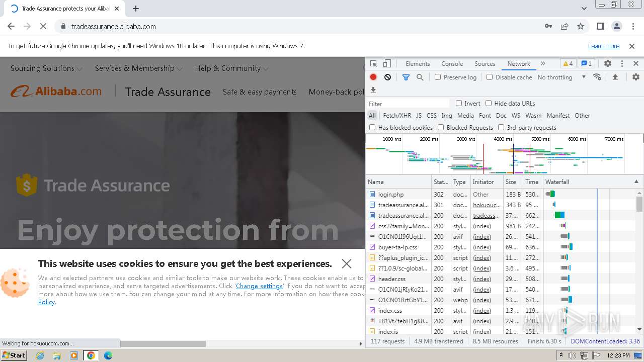The image size is (644, 362).
Task: Check the Invert filter checkbox
Action: (459, 103)
